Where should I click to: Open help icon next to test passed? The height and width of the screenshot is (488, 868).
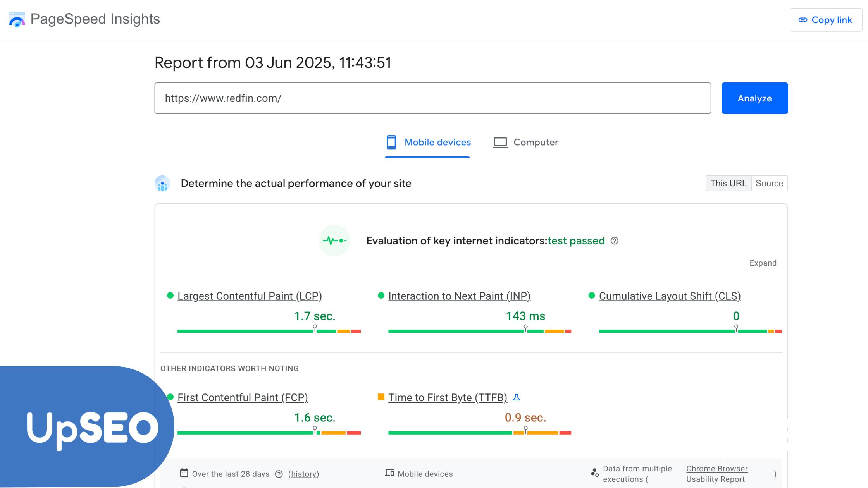point(615,241)
